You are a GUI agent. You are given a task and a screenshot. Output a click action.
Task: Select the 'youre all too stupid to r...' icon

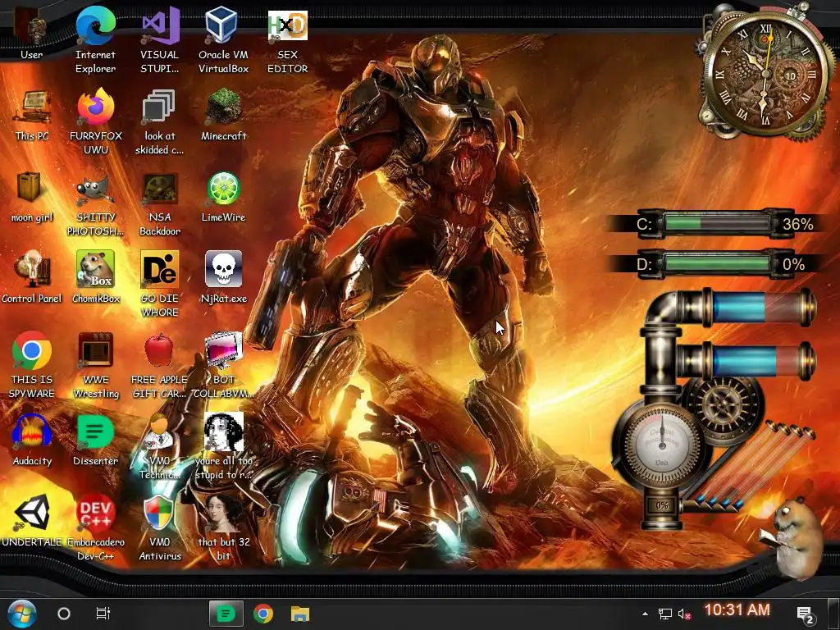pyautogui.click(x=223, y=446)
